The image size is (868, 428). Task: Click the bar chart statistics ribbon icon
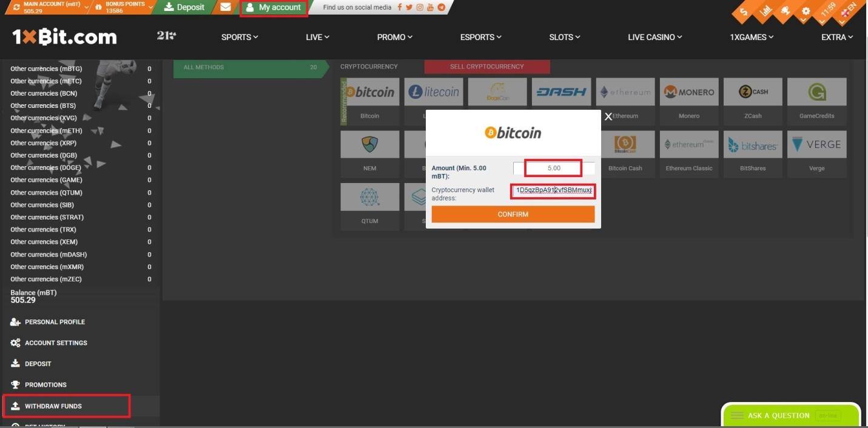pos(765,11)
